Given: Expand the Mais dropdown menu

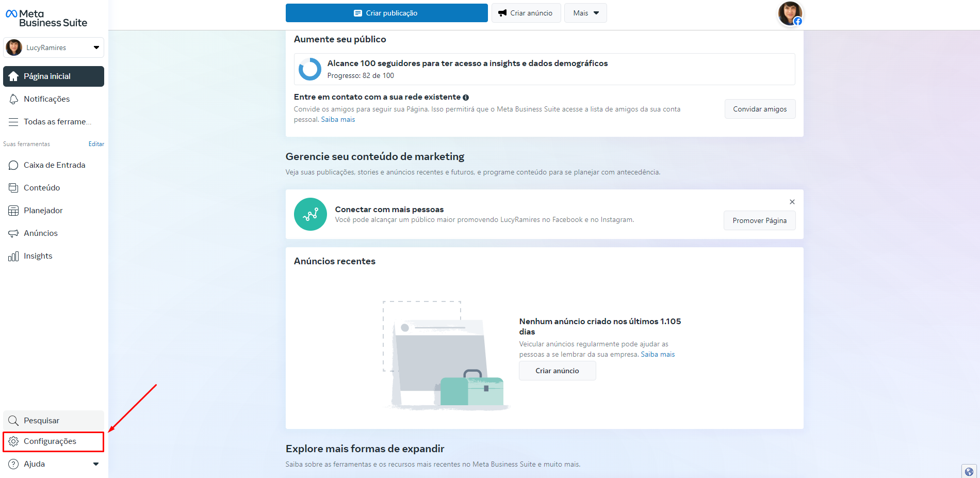Looking at the screenshot, I should pyautogui.click(x=585, y=13).
